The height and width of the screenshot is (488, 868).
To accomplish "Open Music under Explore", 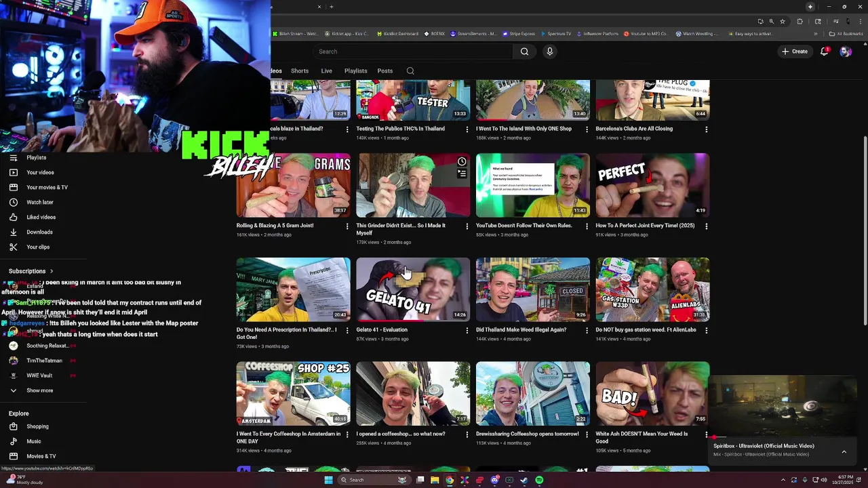I will [x=34, y=441].
